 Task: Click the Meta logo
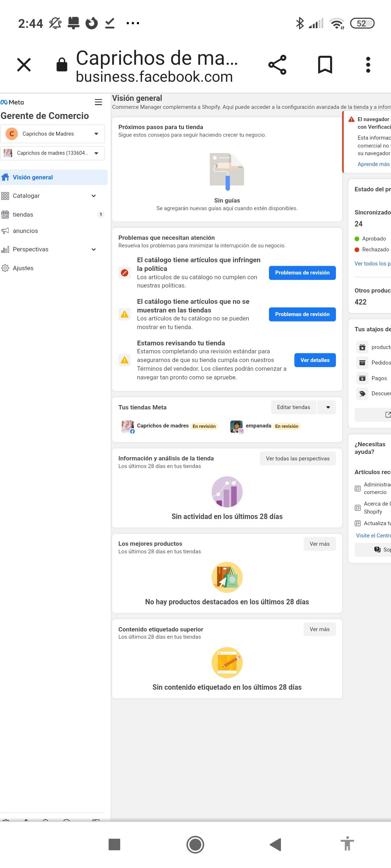12,102
